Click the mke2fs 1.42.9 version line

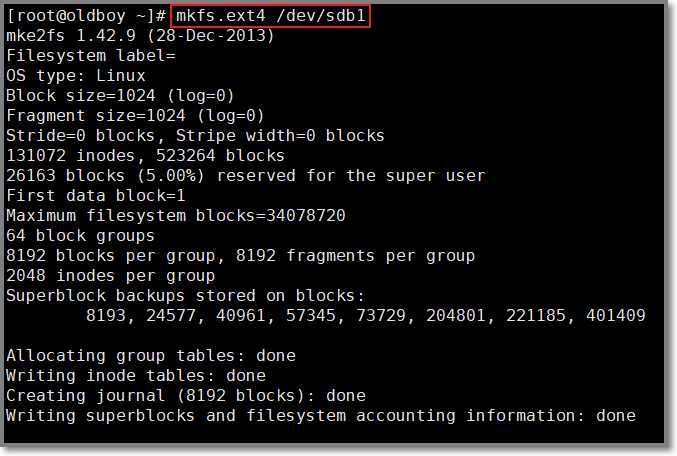(140, 35)
